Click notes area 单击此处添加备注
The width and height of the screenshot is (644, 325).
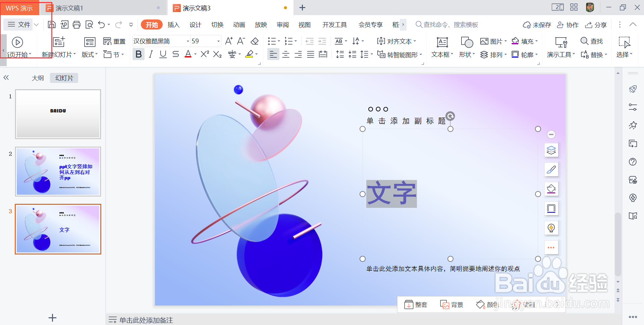point(146,320)
